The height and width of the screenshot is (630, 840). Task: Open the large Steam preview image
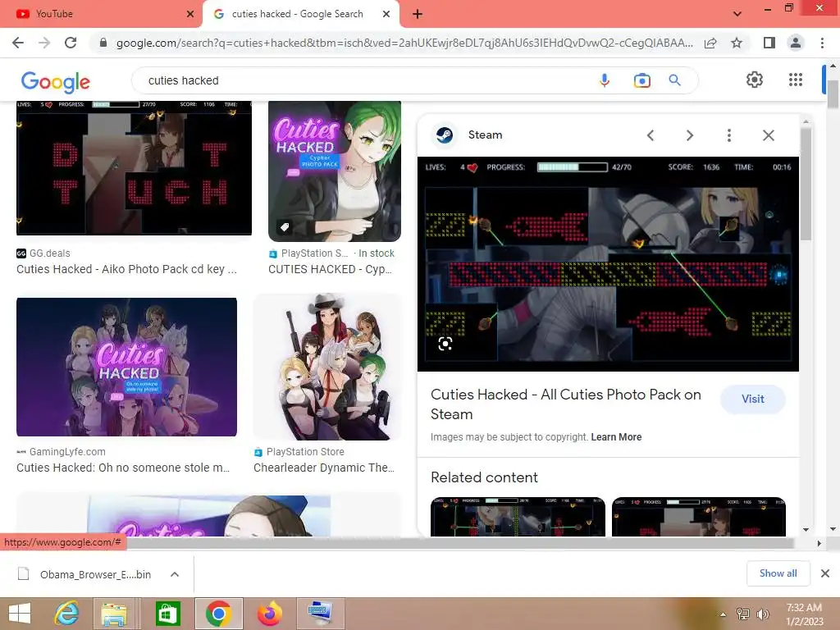point(608,264)
